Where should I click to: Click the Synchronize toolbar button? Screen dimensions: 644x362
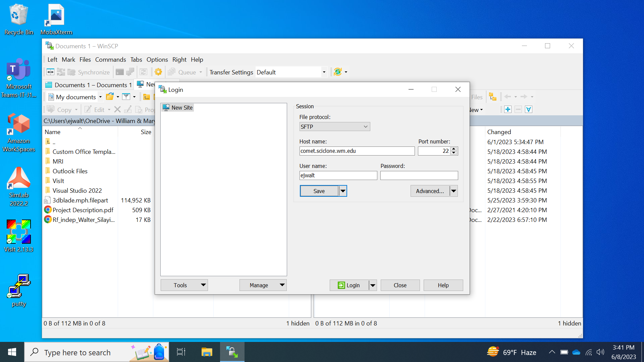[x=89, y=72]
